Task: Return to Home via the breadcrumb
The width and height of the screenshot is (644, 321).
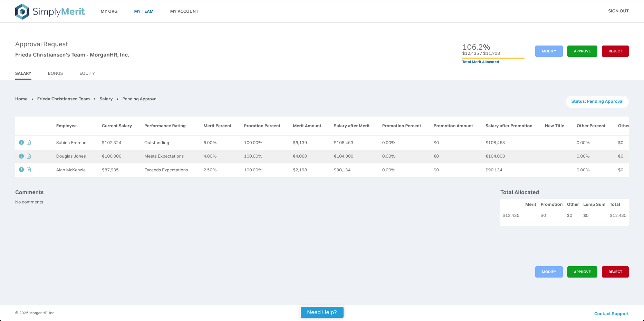Action: pos(21,99)
